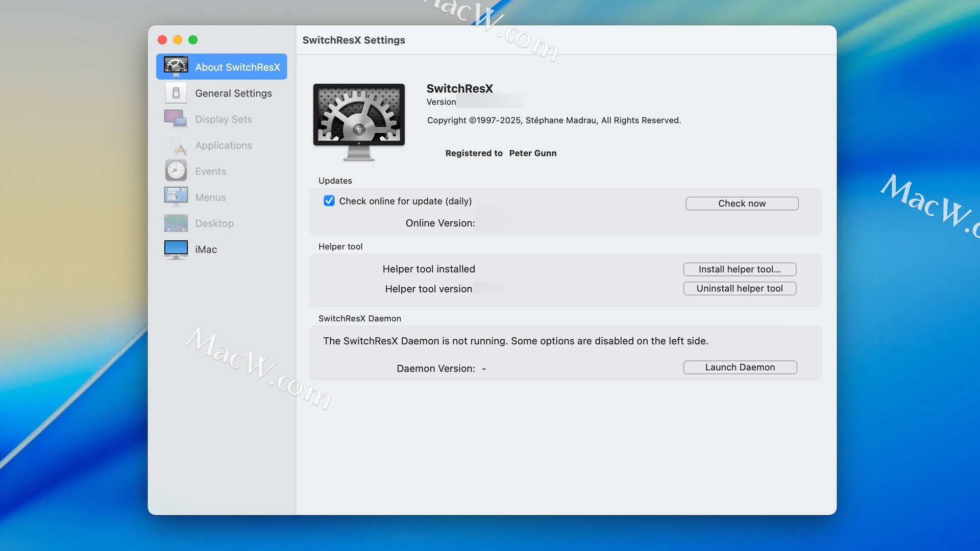
Task: Close the SwitchResX Settings window
Action: coord(162,40)
